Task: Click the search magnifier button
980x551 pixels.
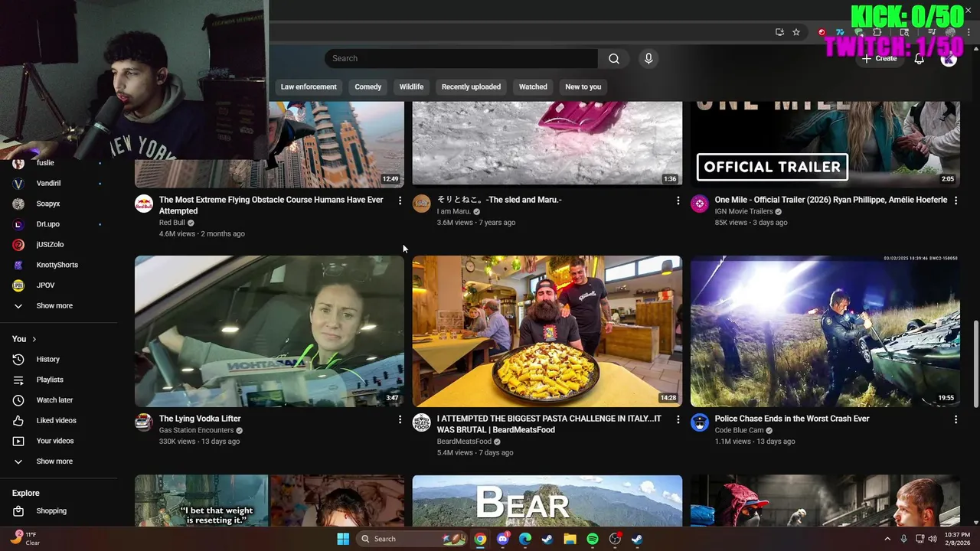Action: point(614,59)
